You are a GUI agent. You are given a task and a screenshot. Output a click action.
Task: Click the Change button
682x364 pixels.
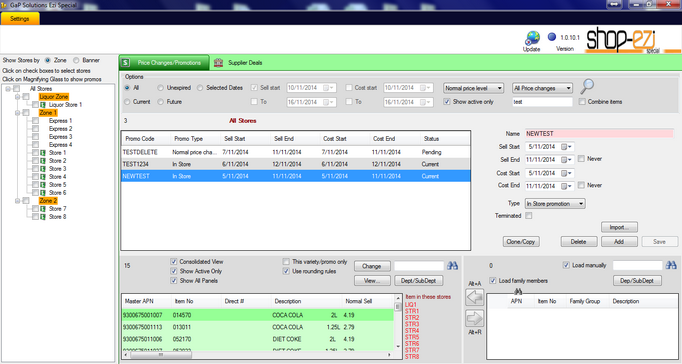(371, 266)
